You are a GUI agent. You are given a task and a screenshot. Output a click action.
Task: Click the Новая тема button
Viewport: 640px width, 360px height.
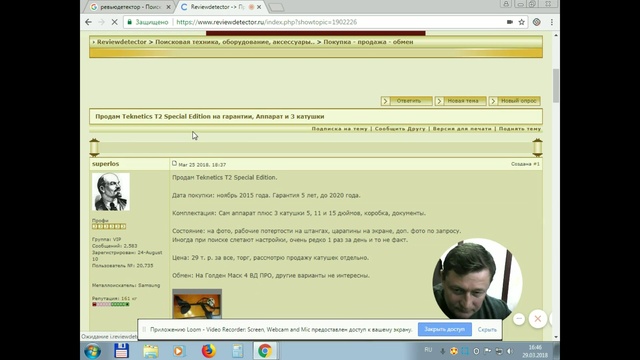click(460, 101)
